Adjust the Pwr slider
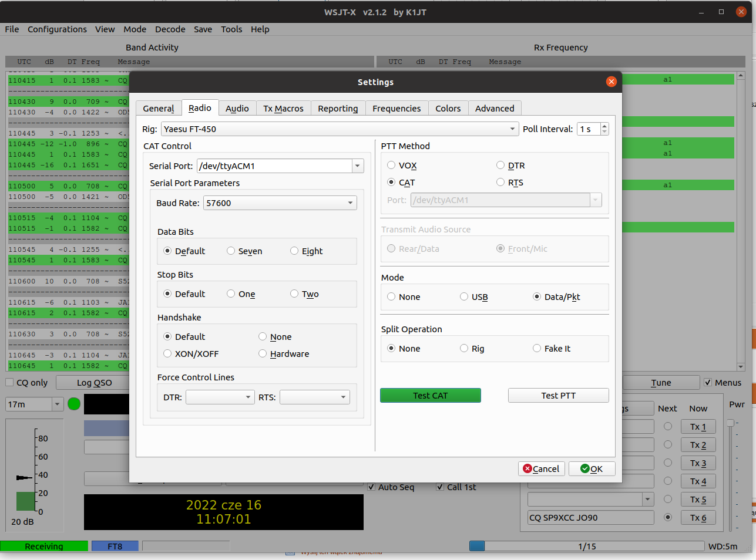 [x=731, y=423]
